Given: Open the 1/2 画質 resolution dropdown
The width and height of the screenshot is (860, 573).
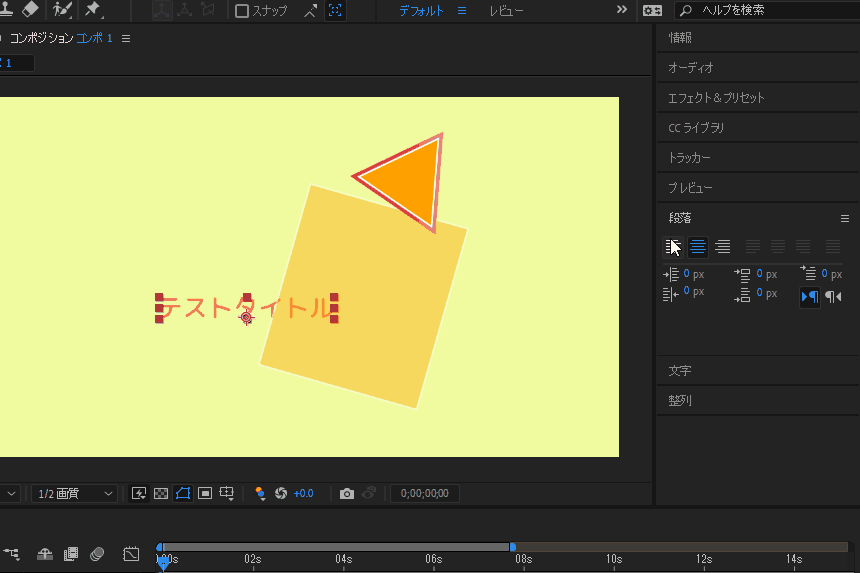Looking at the screenshot, I should click(74, 493).
